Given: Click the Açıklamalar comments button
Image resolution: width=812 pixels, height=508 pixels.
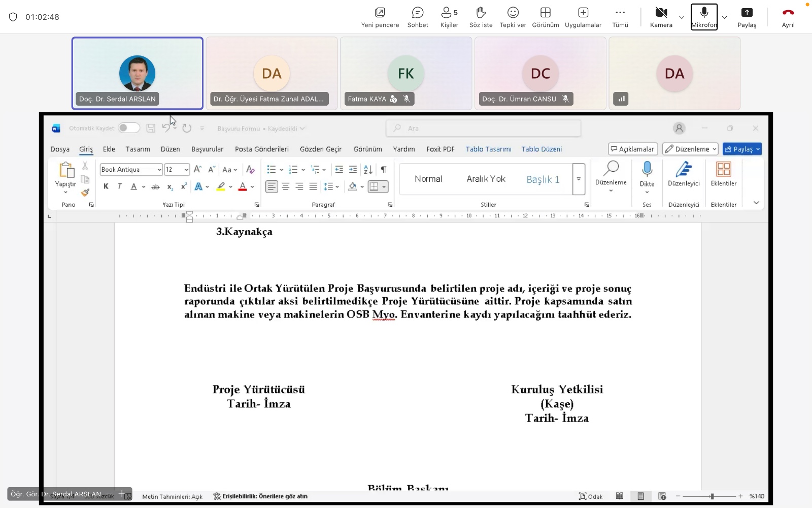Looking at the screenshot, I should click(633, 149).
